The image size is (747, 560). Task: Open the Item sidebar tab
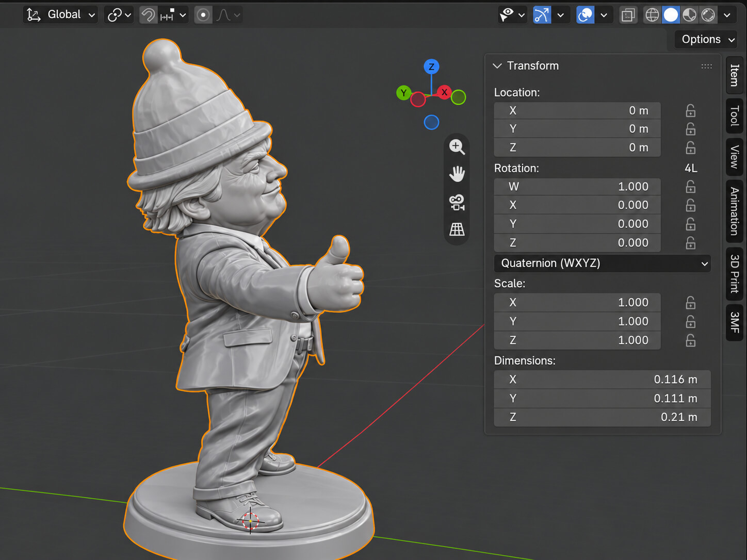coord(735,75)
